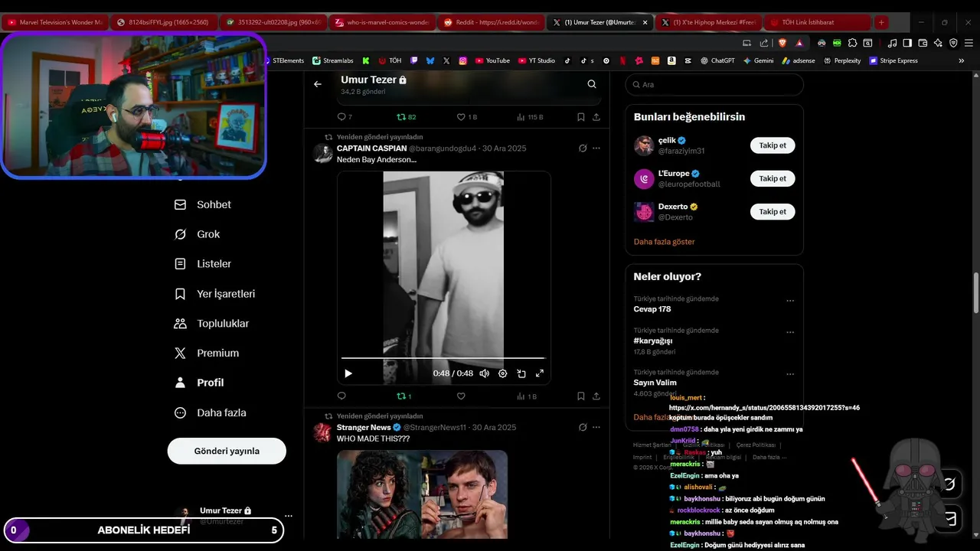Screen dimensions: 980x551
Task: Open Listeler in the sidebar
Action: click(x=203, y=264)
